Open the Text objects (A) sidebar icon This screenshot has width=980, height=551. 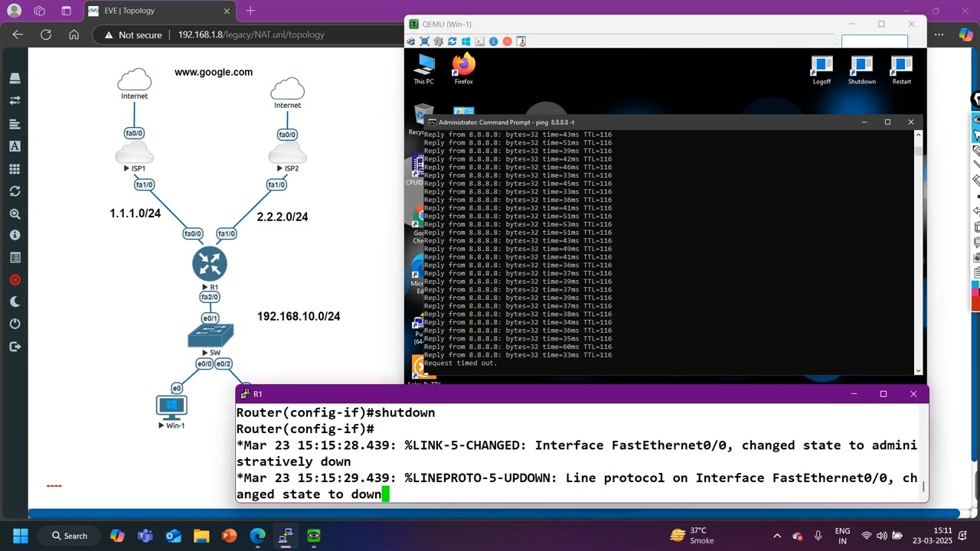(x=15, y=146)
